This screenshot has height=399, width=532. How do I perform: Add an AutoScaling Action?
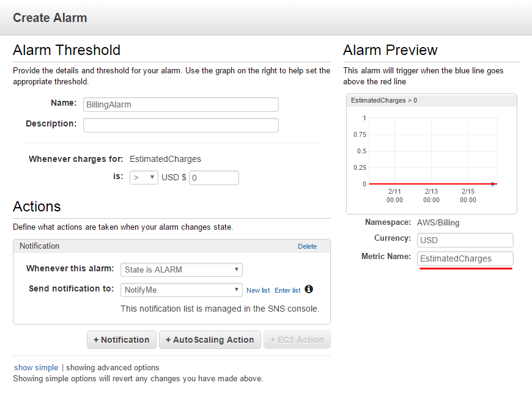[x=210, y=340]
